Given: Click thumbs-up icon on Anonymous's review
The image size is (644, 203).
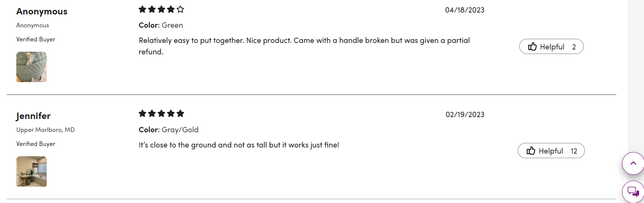Looking at the screenshot, I should [532, 47].
